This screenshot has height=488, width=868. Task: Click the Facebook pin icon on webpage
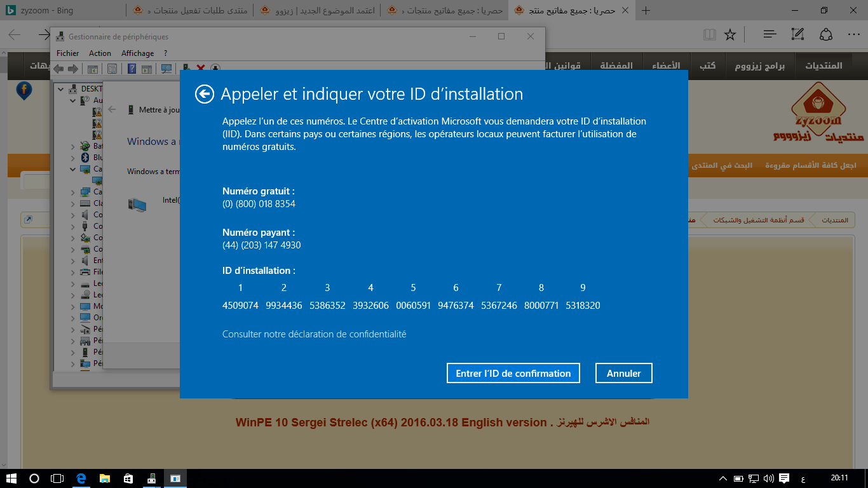[x=24, y=91]
